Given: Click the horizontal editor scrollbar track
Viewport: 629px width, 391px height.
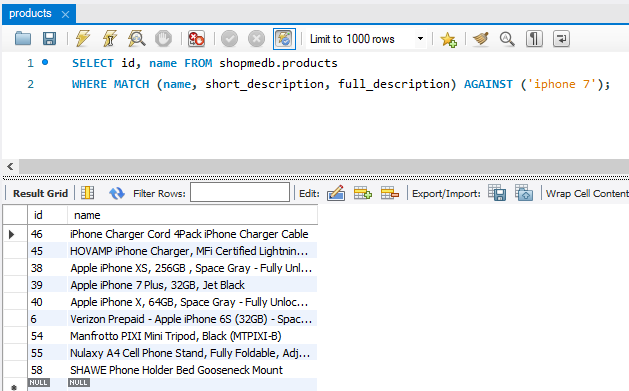Looking at the screenshot, I should pyautogui.click(x=324, y=166).
